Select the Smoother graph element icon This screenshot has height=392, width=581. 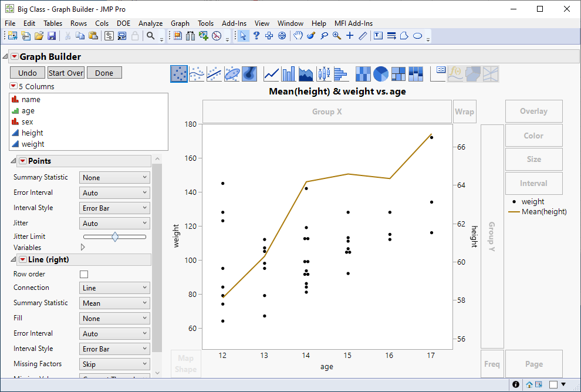pyautogui.click(x=197, y=74)
